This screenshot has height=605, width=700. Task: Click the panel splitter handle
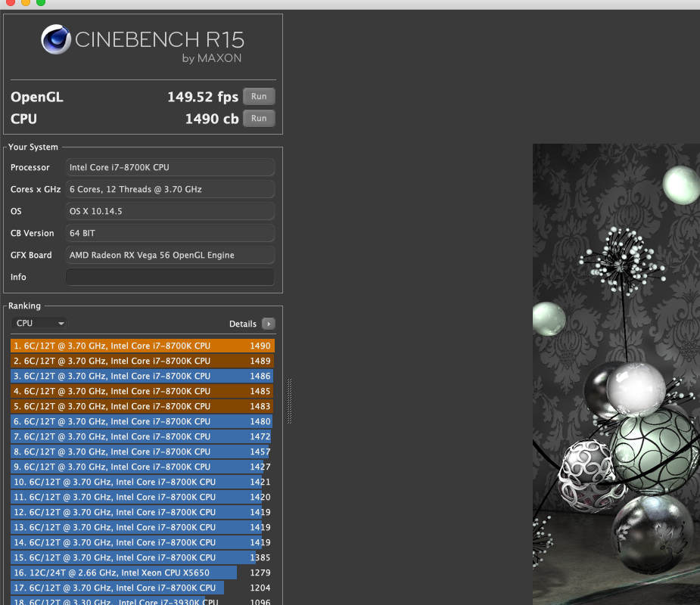pyautogui.click(x=289, y=401)
